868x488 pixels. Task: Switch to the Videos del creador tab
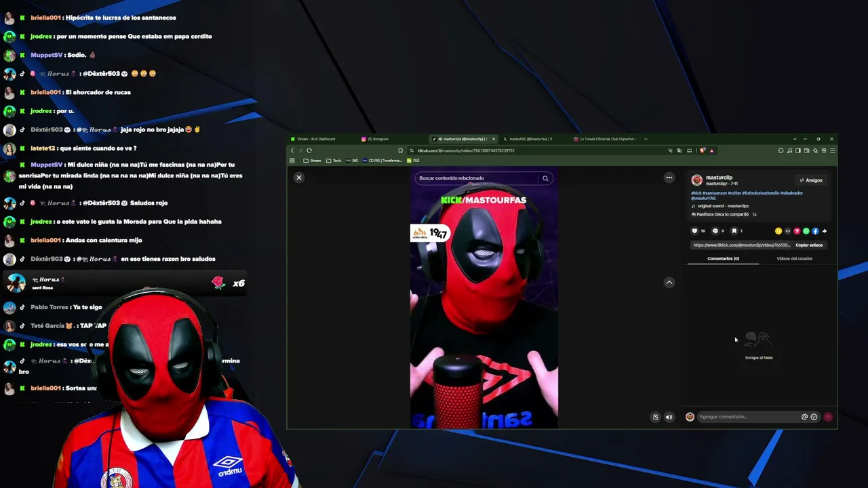click(x=794, y=259)
